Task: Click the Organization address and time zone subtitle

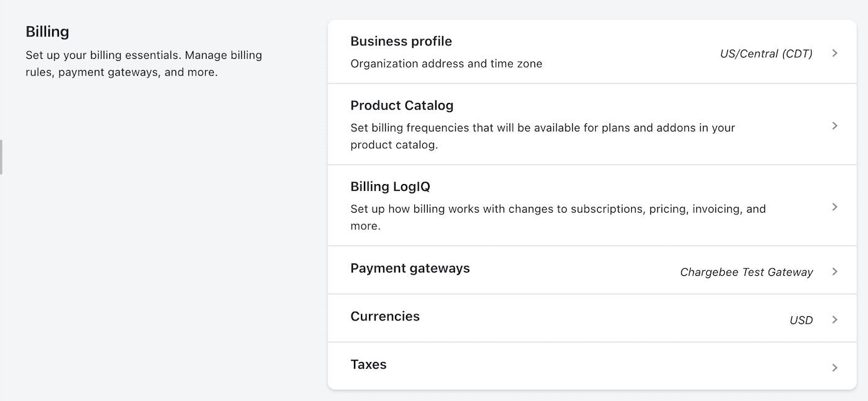Action: coord(446,63)
